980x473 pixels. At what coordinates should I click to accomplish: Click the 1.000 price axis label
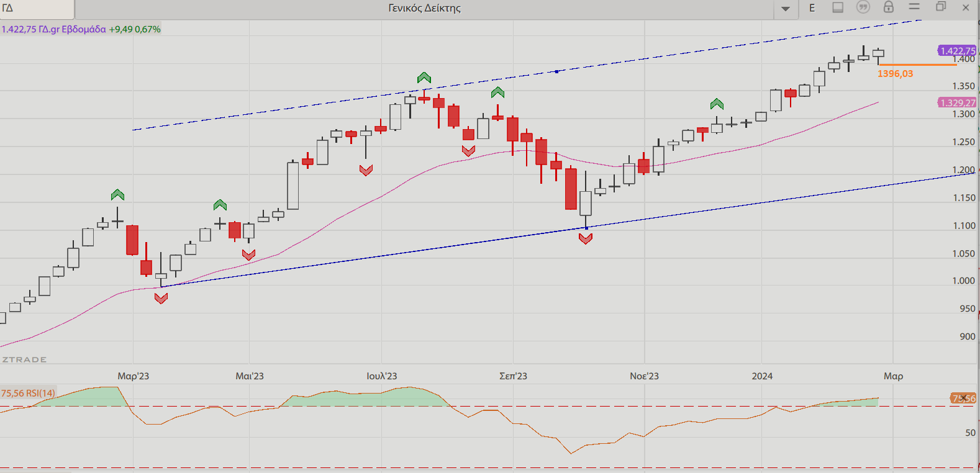[964, 281]
